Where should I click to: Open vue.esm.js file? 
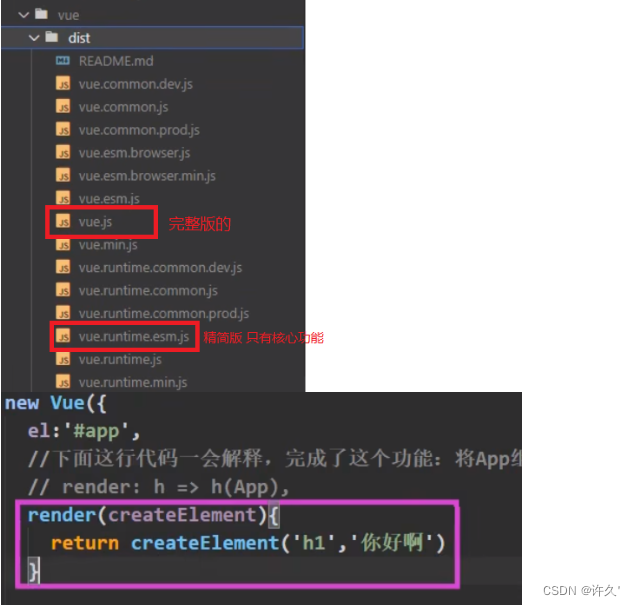coord(109,199)
